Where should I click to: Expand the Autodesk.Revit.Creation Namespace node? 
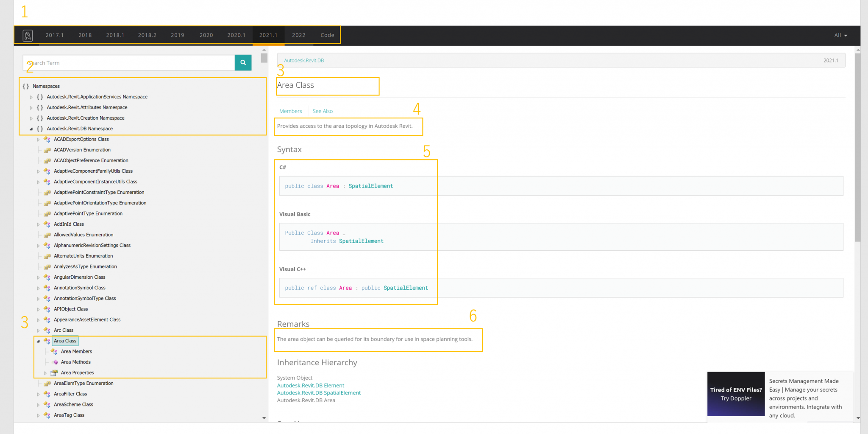click(31, 118)
